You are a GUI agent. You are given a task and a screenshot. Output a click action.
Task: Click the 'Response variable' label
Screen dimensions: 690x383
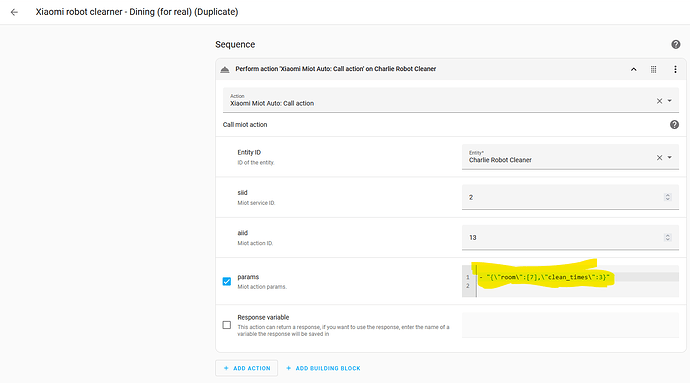[x=263, y=317]
